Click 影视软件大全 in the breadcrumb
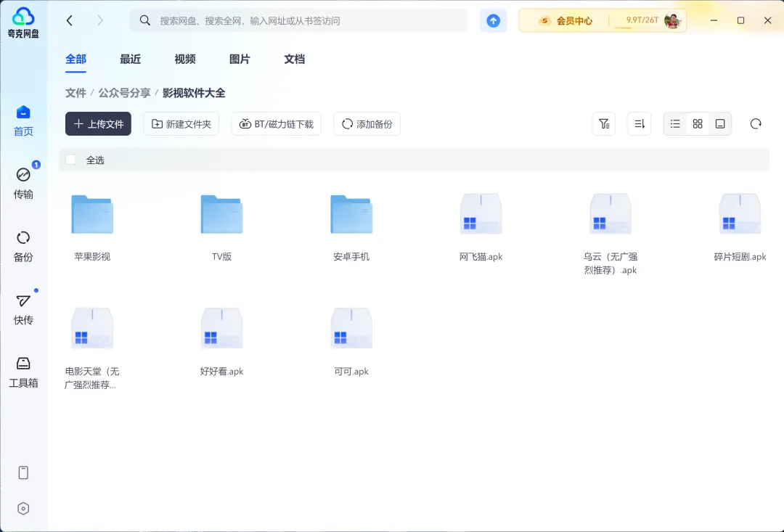The width and height of the screenshot is (784, 532). (x=194, y=92)
